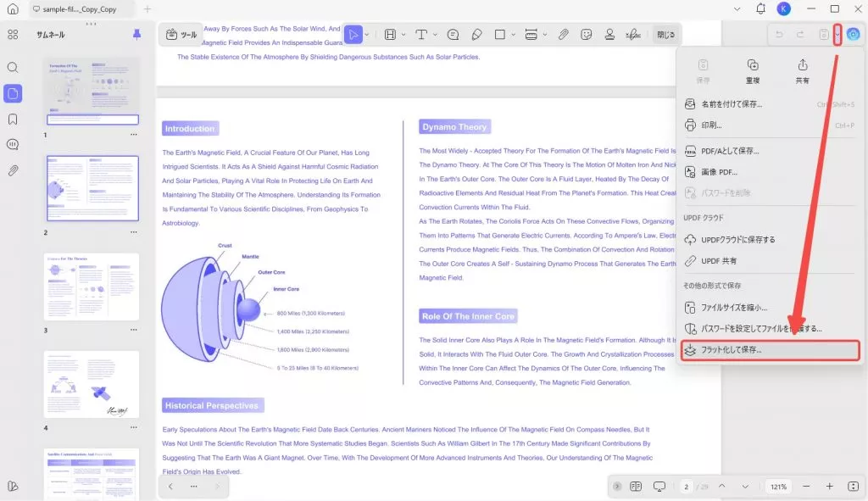Image resolution: width=868 pixels, height=501 pixels.
Task: Open a new tab with plus
Action: pos(147,8)
